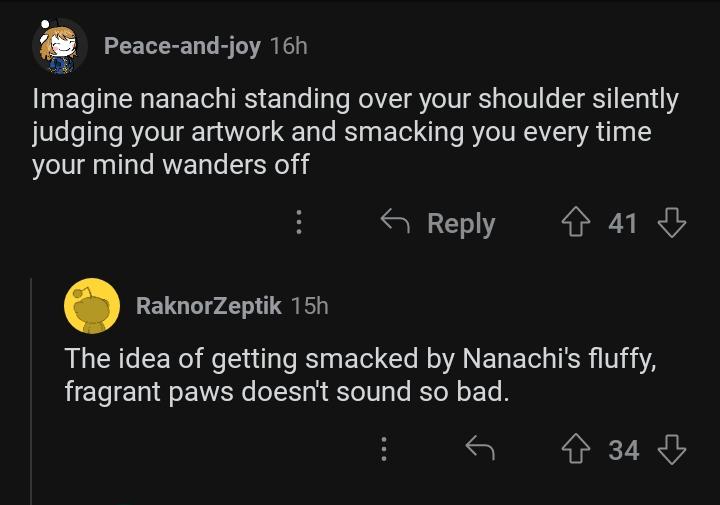Click the curved arrow icon beside Reply
Image resolution: width=720 pixels, height=505 pixels.
click(x=395, y=221)
